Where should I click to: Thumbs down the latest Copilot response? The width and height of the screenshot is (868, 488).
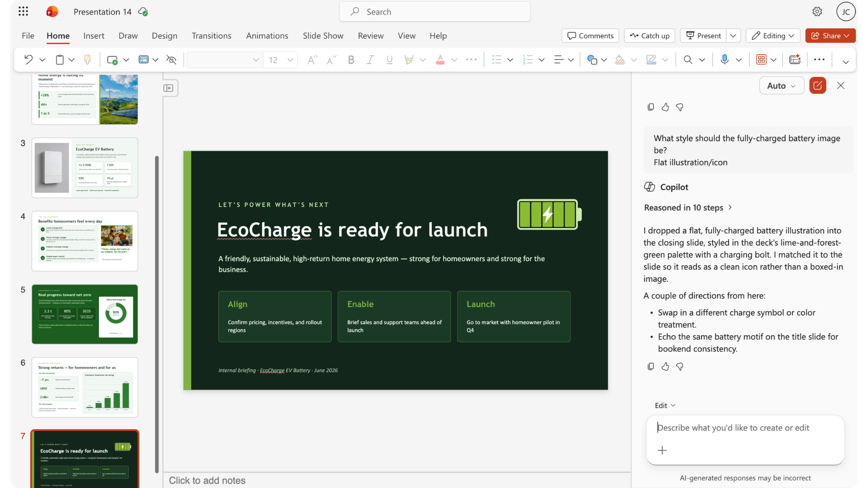679,366
